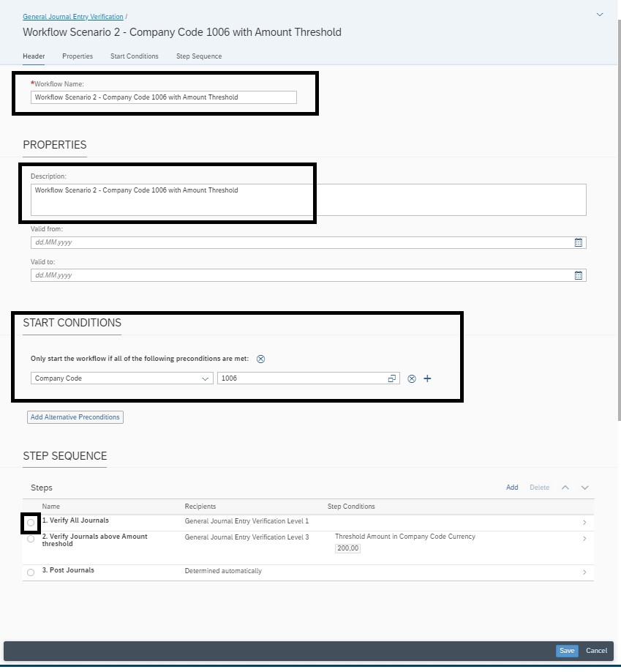Switch to the Properties tab
Screen dimensions: 621x672
[78, 56]
